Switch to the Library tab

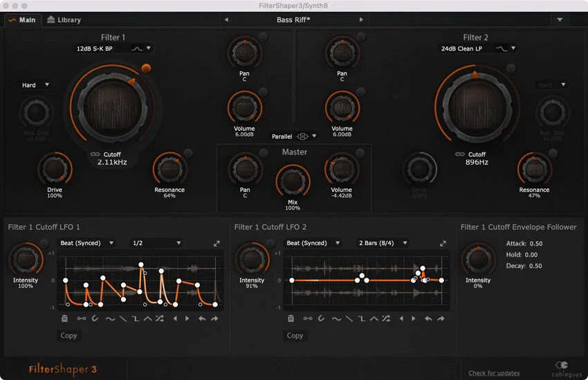64,20
